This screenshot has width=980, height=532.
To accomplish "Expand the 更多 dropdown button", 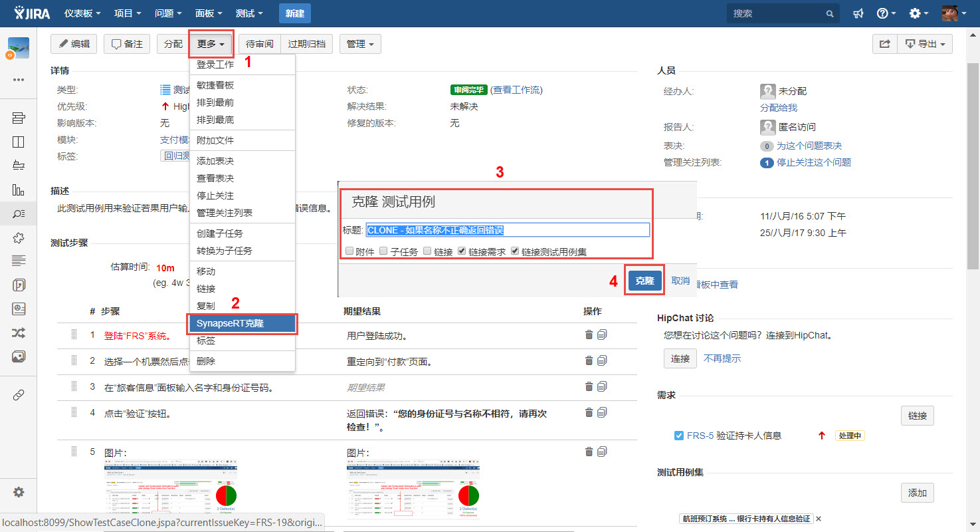I will [x=211, y=44].
